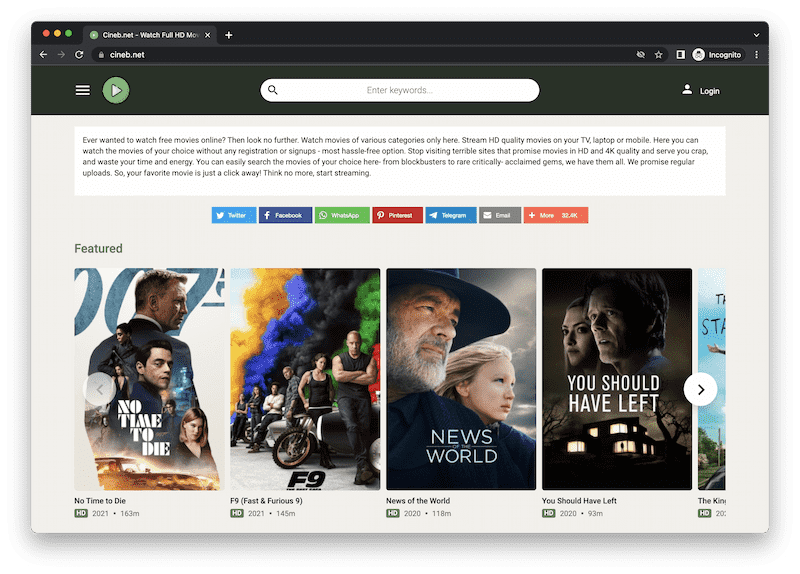Open the News of the World poster
The image size is (800, 574).
[x=461, y=379]
